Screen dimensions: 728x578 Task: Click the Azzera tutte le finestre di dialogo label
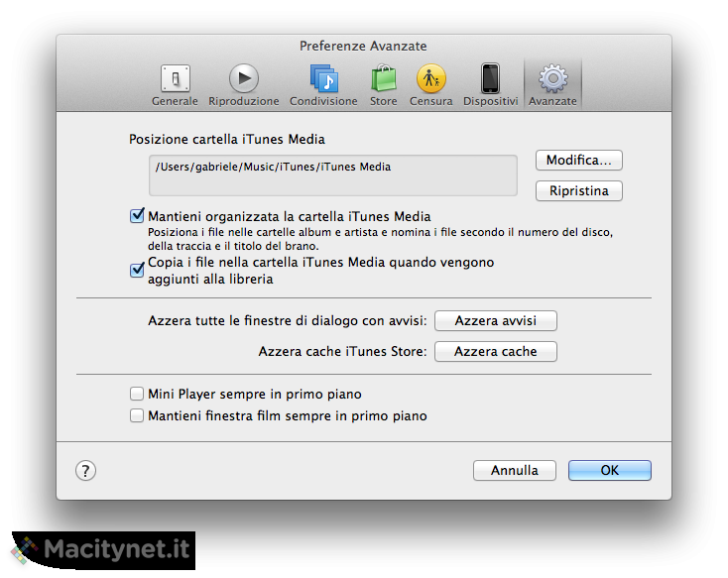point(288,321)
